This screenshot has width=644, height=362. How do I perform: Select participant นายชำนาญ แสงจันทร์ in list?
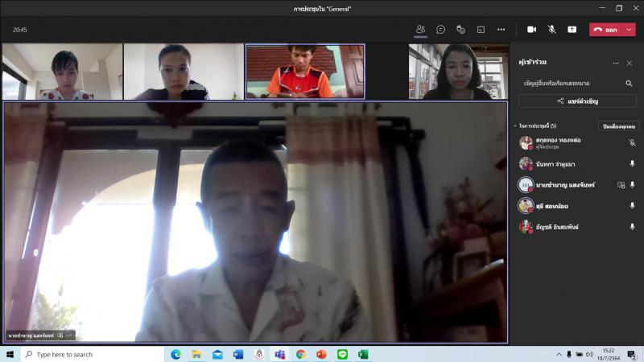(x=577, y=185)
